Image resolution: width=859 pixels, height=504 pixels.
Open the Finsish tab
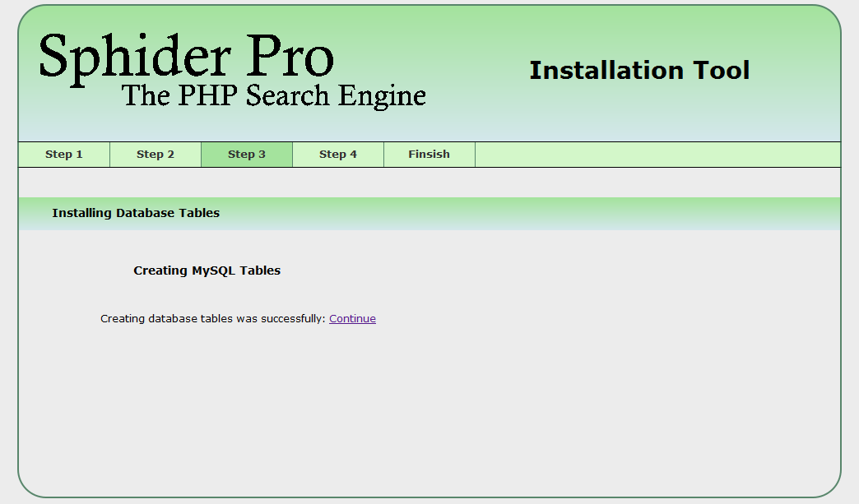click(x=429, y=155)
